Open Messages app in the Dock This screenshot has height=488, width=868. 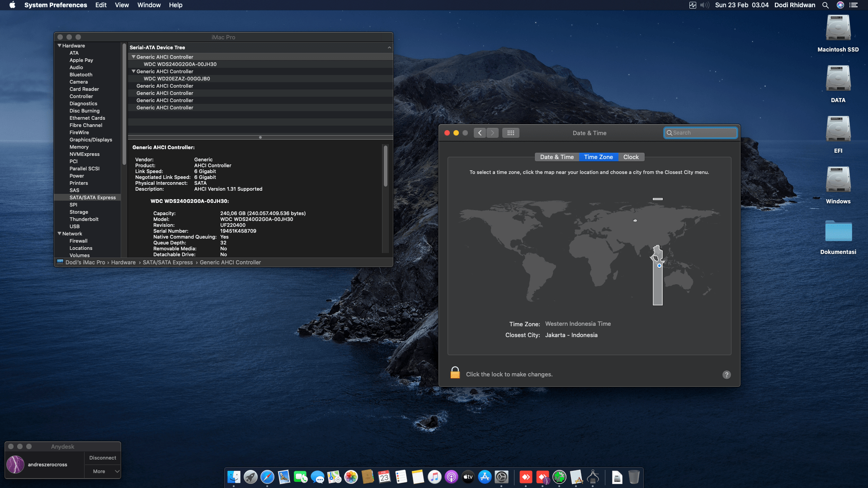pyautogui.click(x=317, y=477)
